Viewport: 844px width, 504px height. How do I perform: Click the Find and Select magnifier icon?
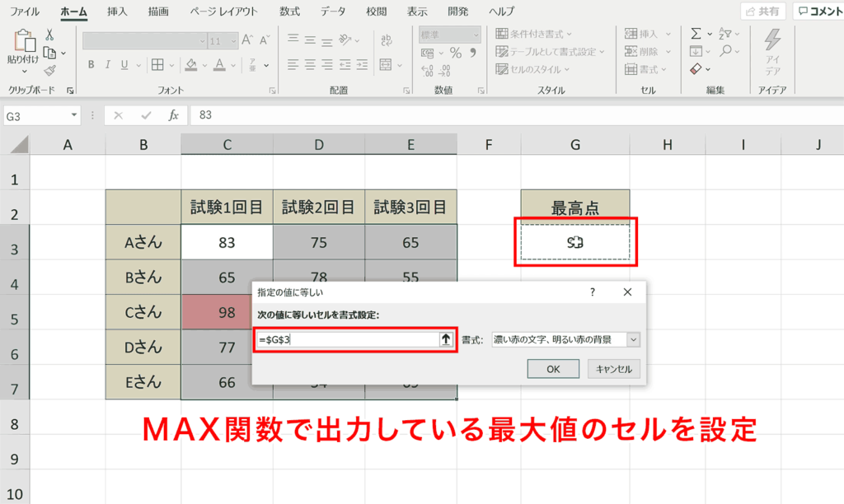point(725,52)
